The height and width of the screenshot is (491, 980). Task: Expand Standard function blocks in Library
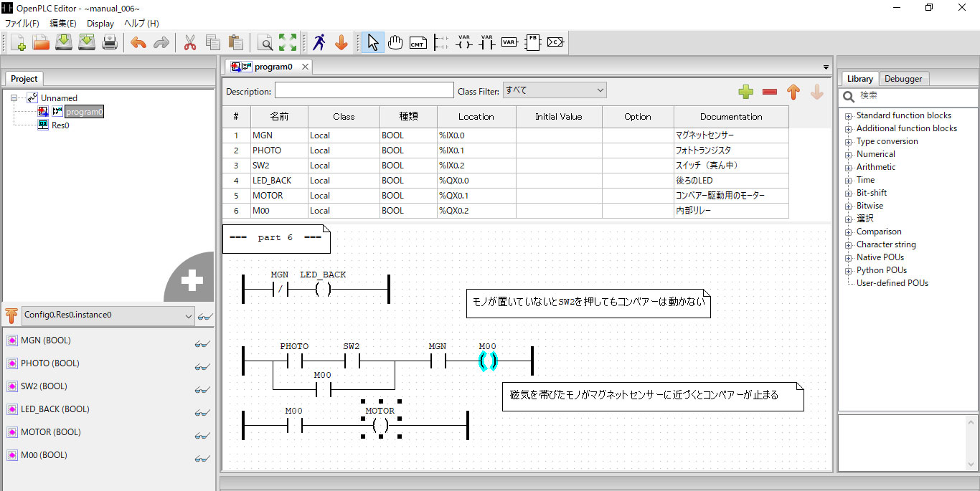click(x=848, y=116)
